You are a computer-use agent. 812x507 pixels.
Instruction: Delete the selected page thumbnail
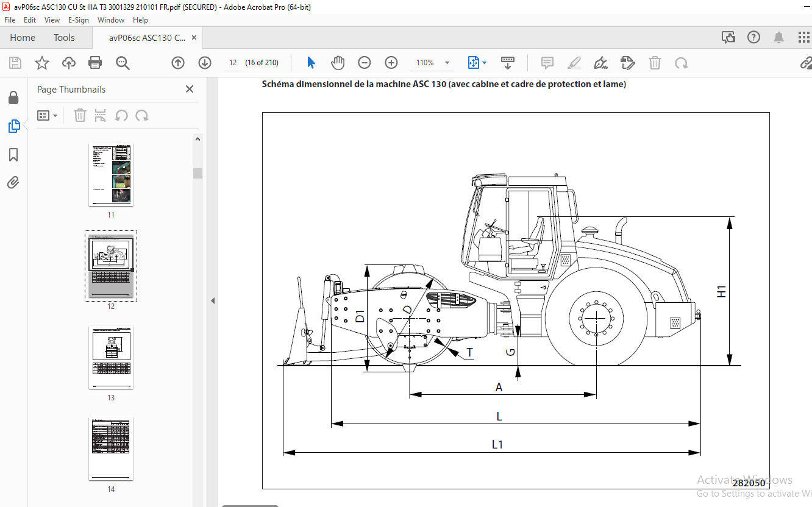pyautogui.click(x=80, y=115)
